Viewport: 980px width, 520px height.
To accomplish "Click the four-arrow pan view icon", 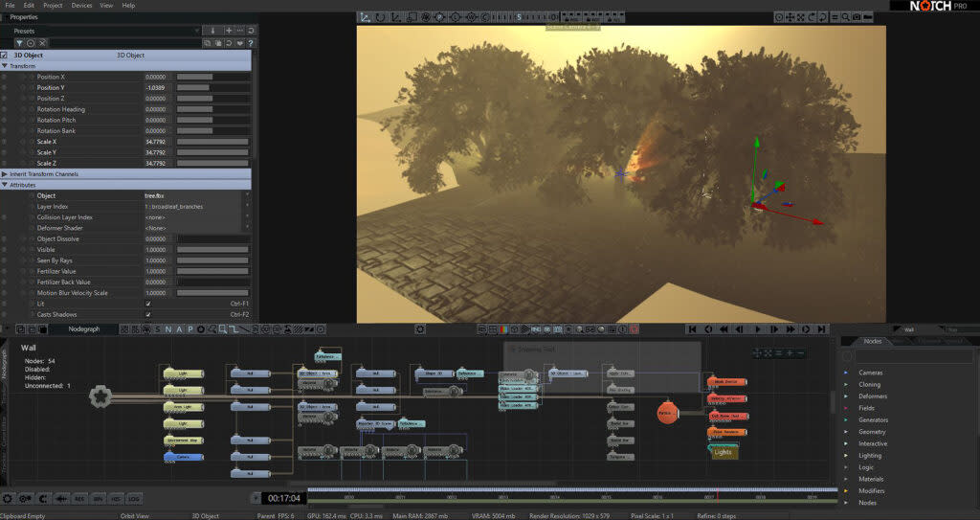I will tap(790, 17).
